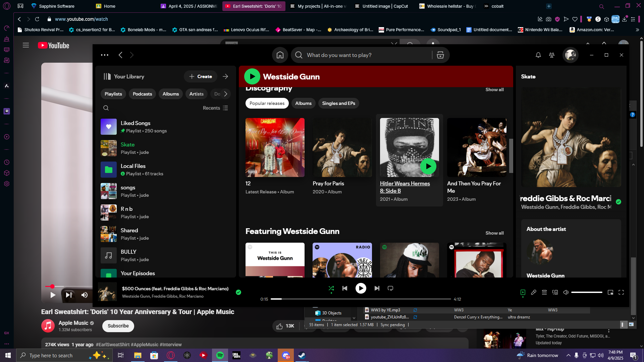Open Friend Activity icon
Screen dimensions: 644x362
[x=552, y=55]
